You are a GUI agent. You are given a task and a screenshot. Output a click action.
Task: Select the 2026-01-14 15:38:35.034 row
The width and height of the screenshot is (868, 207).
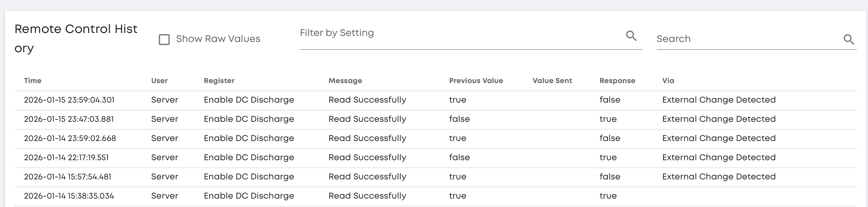pyautogui.click(x=435, y=196)
